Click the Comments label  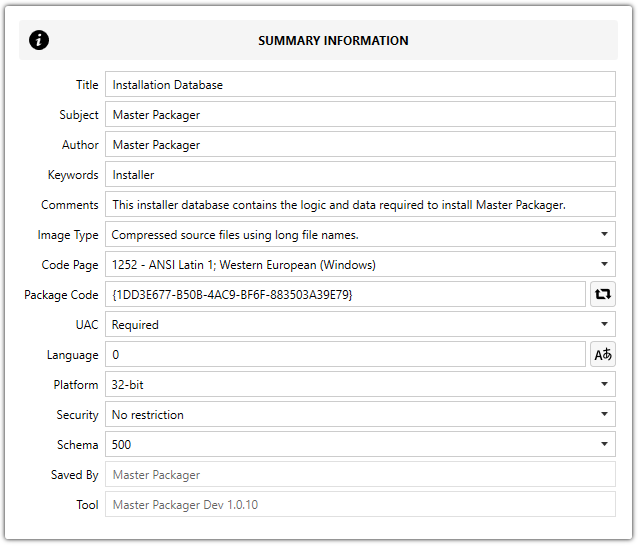[x=70, y=205]
